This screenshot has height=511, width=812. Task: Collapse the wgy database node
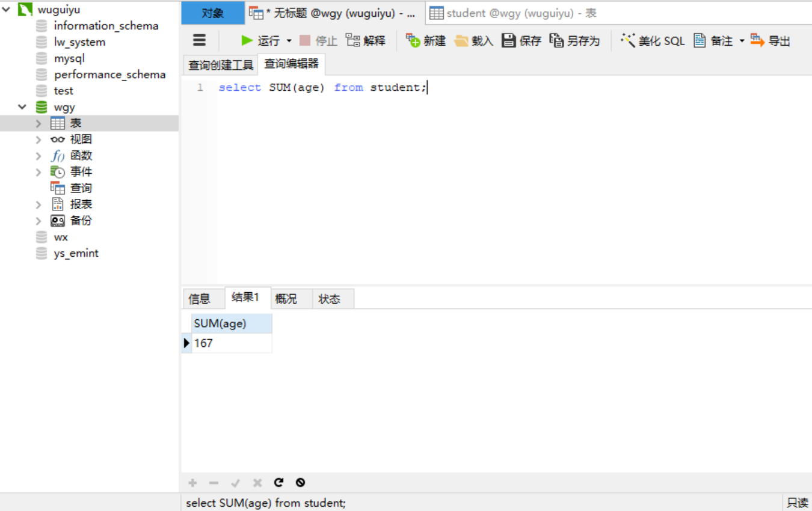pyautogui.click(x=22, y=107)
